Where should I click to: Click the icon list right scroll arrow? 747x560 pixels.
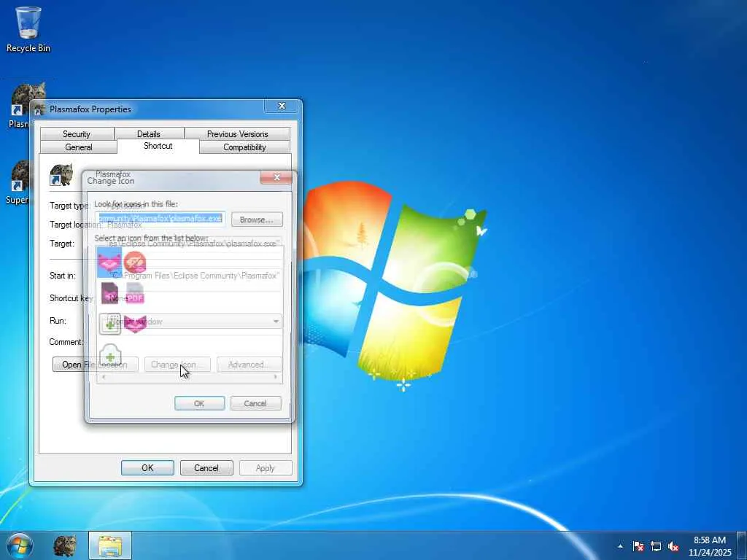tap(275, 377)
